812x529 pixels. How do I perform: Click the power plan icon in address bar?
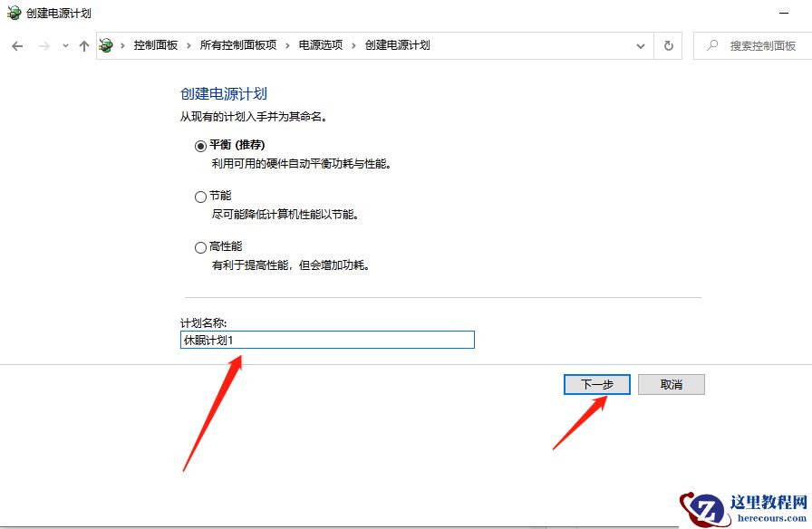point(106,45)
